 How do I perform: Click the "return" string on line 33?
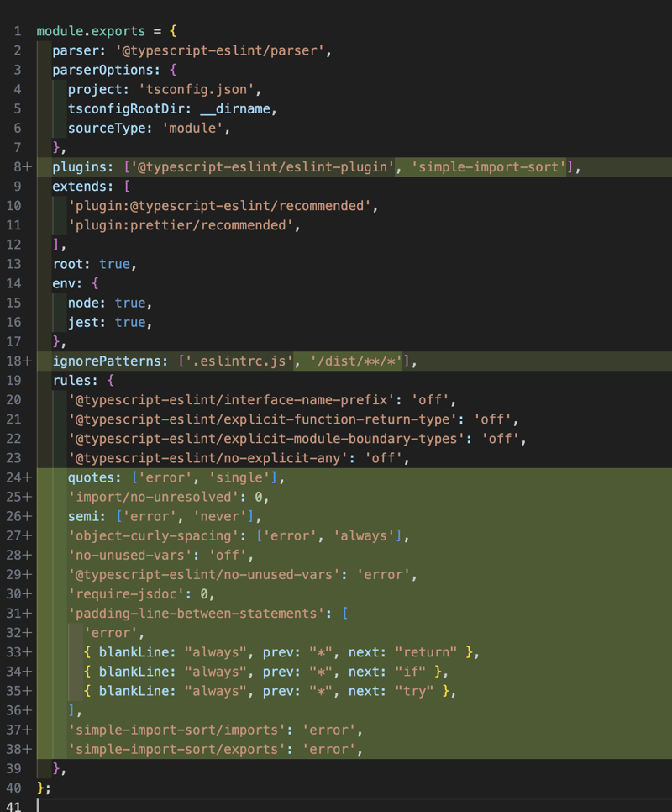click(x=426, y=652)
